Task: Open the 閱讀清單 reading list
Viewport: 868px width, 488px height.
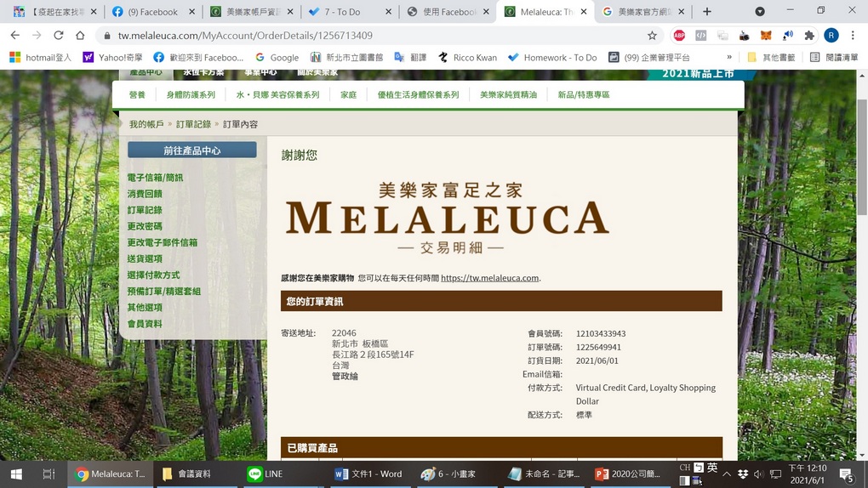Action: pos(834,58)
